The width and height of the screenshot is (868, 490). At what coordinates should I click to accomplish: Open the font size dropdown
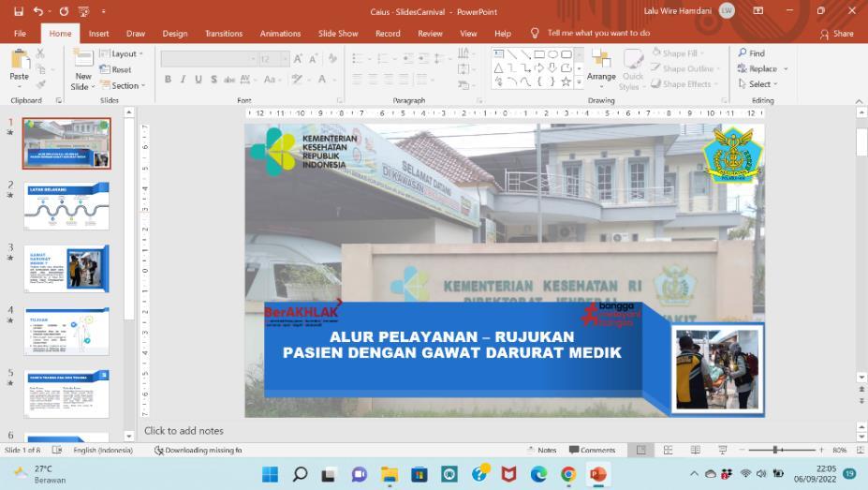(285, 58)
